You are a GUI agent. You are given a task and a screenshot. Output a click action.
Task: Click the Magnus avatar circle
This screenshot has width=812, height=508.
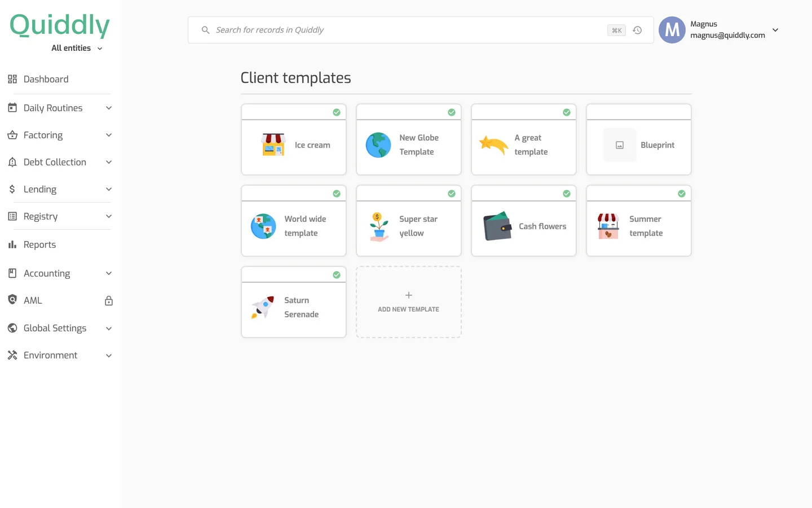coord(672,30)
